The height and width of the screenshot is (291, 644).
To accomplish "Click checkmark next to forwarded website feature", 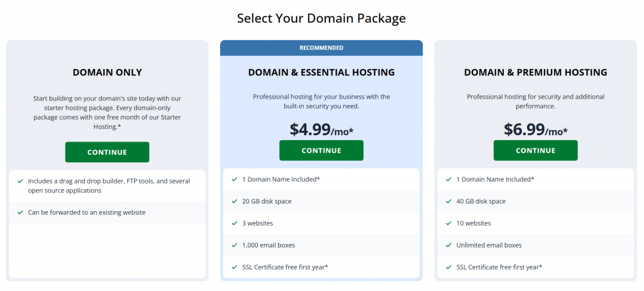I will [x=21, y=212].
